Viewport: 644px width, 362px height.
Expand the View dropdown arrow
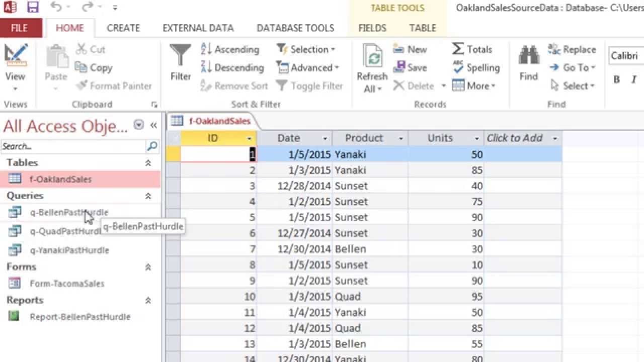click(x=15, y=89)
